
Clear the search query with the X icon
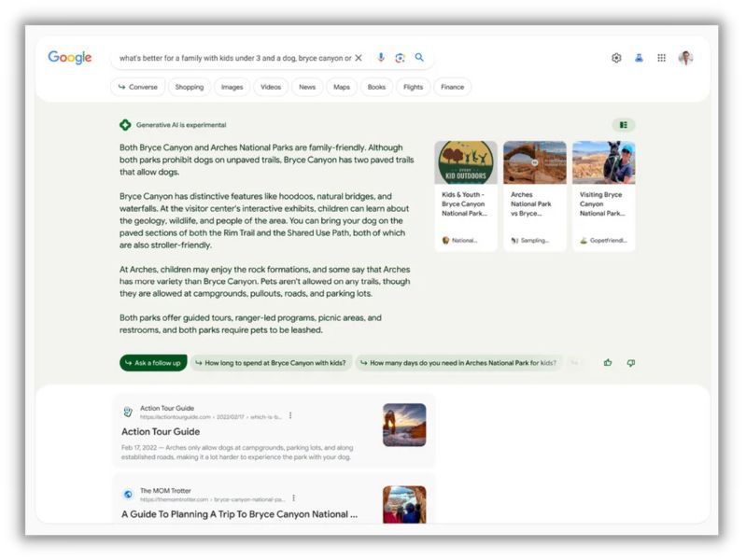click(359, 58)
